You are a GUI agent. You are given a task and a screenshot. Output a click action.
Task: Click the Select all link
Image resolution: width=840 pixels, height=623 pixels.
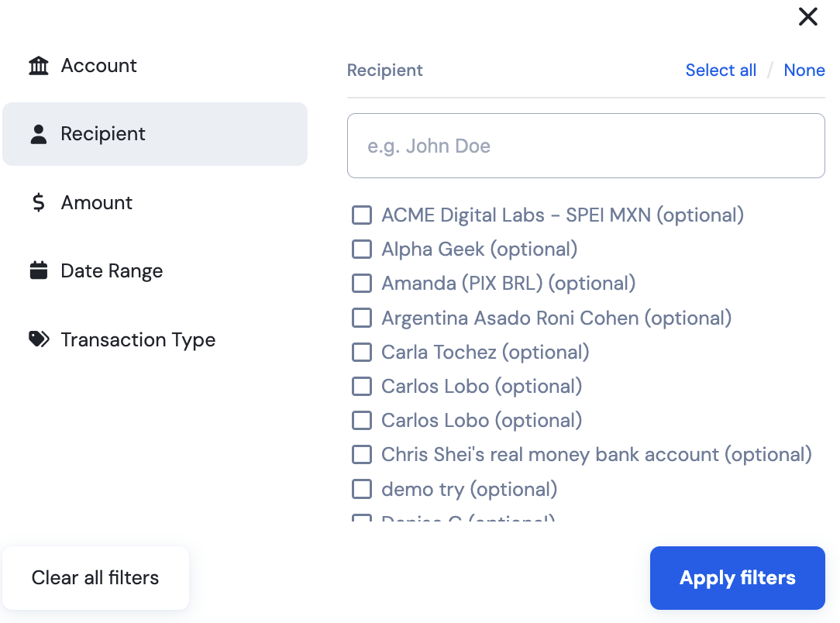[x=721, y=71]
